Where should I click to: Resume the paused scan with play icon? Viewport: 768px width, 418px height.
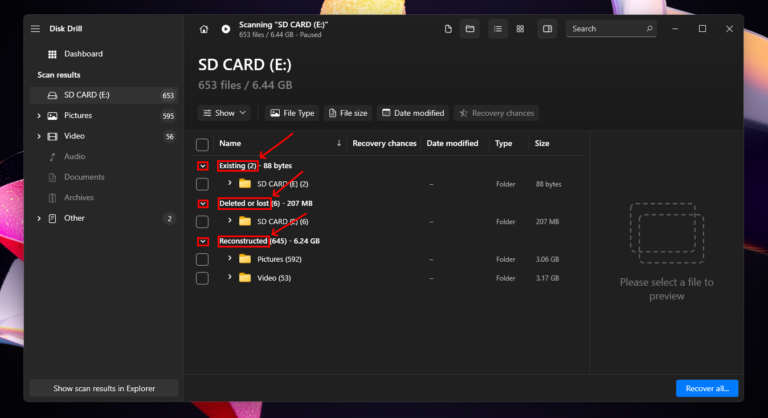coord(226,29)
